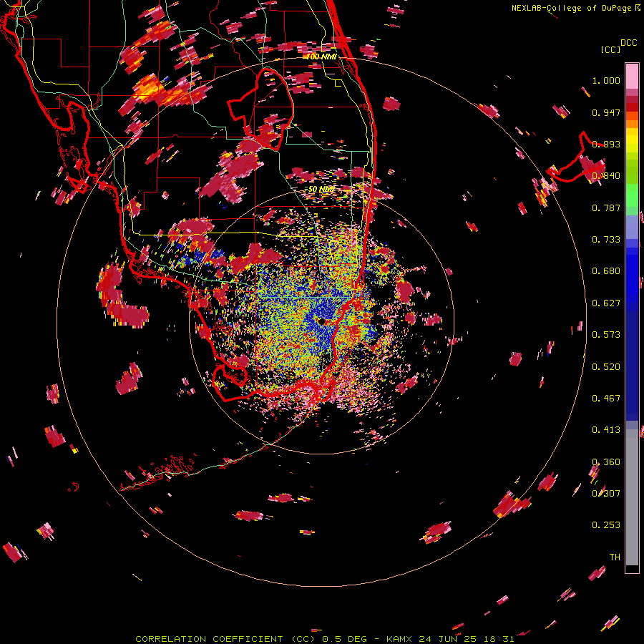Click the 100 NMI range ring label
This screenshot has height=644, width=644.
point(321,57)
